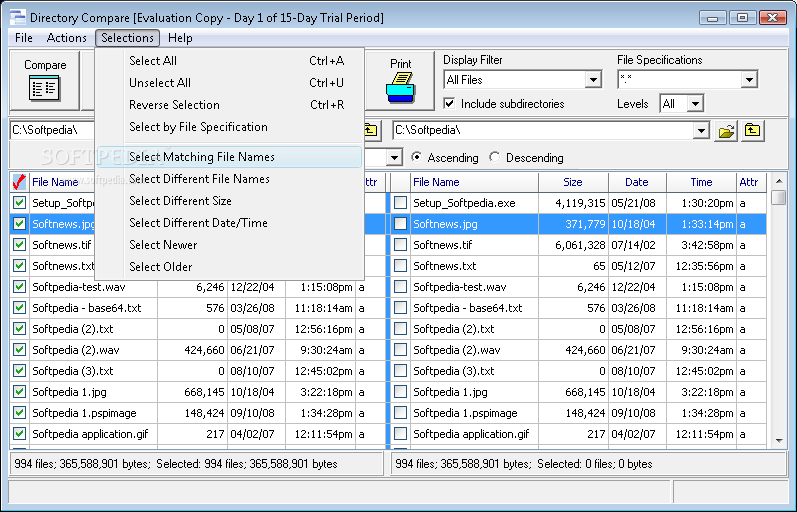The image size is (797, 512).
Task: Choose Select All menu item
Action: pyautogui.click(x=230, y=61)
